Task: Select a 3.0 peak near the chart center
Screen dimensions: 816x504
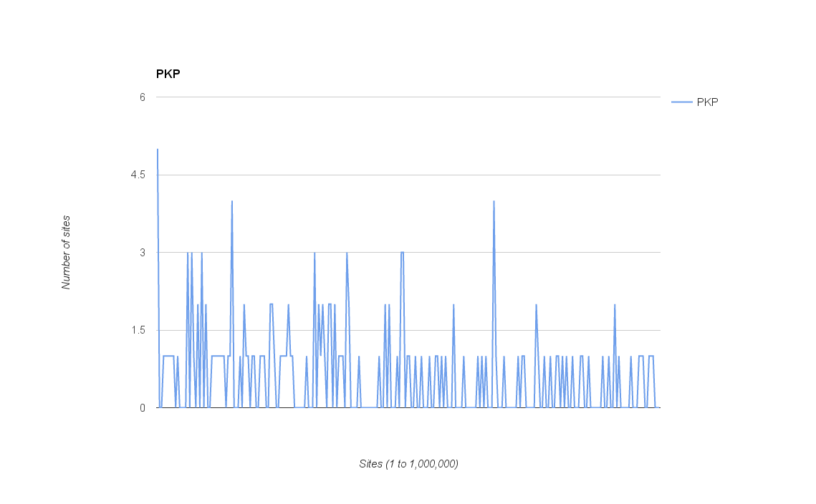Action: coord(401,252)
